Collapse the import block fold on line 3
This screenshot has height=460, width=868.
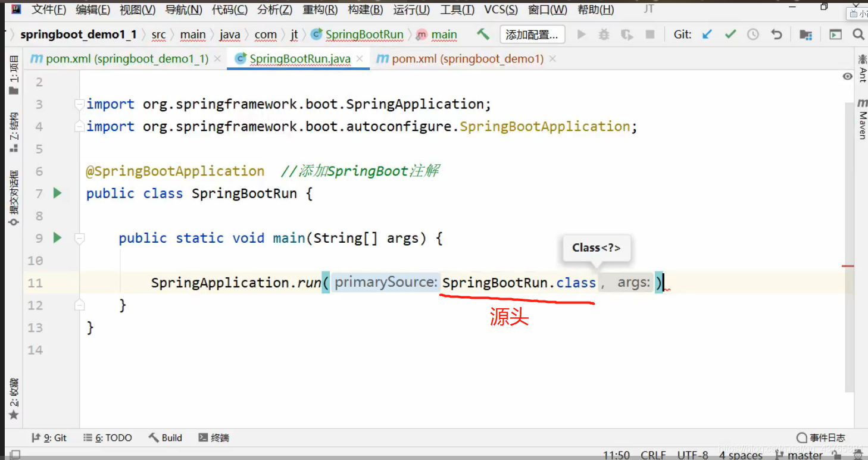pyautogui.click(x=79, y=104)
